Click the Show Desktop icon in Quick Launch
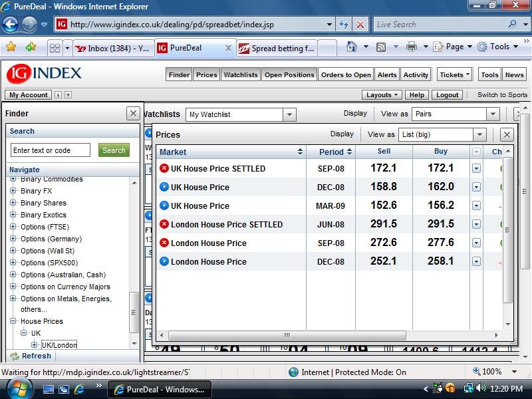Screen dimensions: 532x399 pos(48,389)
